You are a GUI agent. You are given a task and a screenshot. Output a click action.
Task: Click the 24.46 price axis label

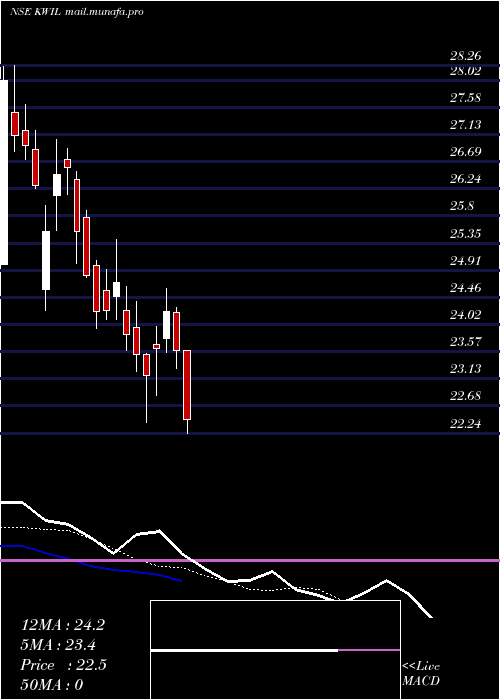465,288
